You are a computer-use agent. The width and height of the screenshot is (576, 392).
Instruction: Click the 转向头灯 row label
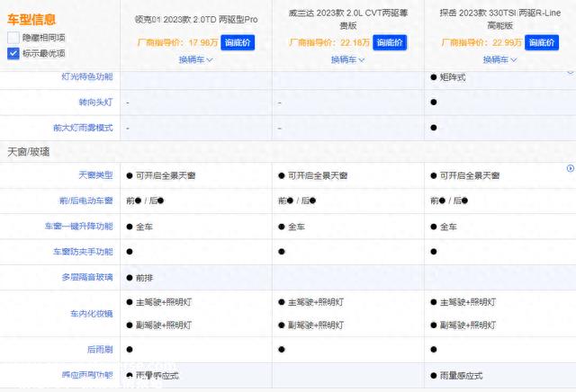[x=96, y=102]
